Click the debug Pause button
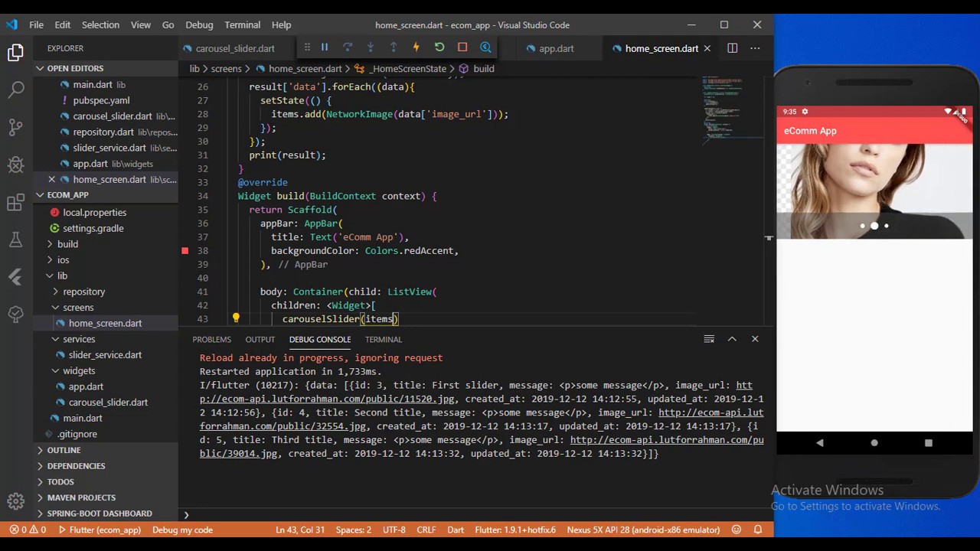Image resolution: width=980 pixels, height=551 pixels. coord(325,47)
